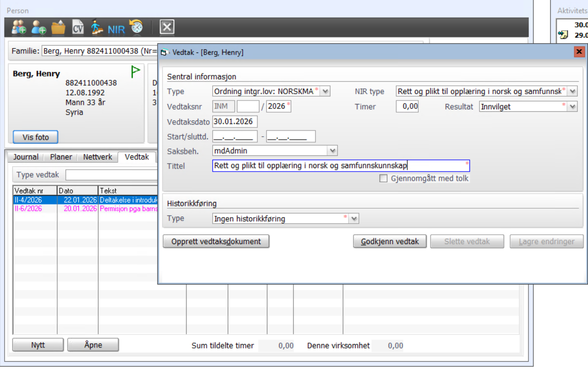The height and width of the screenshot is (373, 588).
Task: Click the X icon in Person toolbar
Action: click(167, 27)
